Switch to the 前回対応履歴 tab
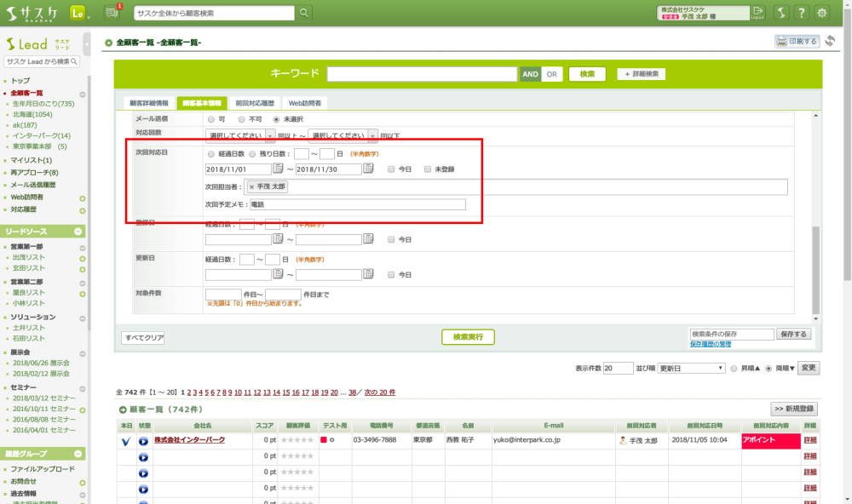This screenshot has height=504, width=852. pos(253,103)
